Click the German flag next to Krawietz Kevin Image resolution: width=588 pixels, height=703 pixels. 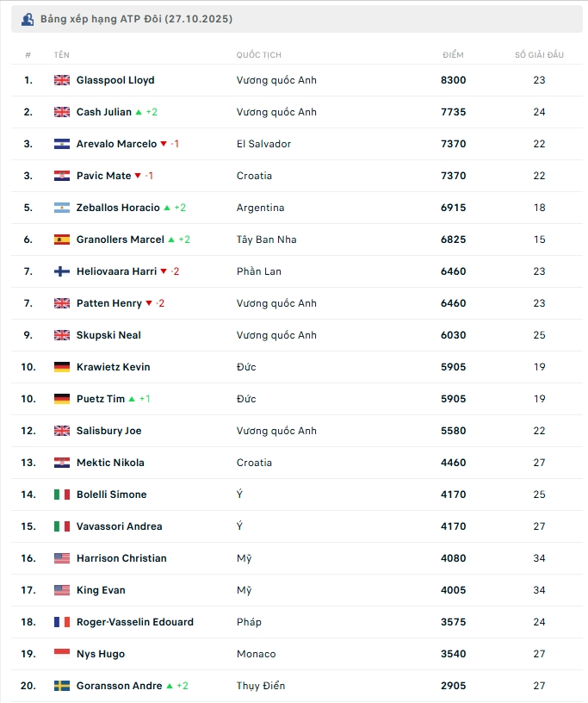pos(62,367)
